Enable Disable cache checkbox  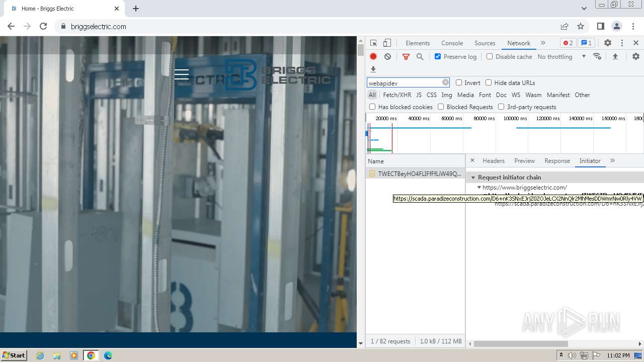(x=490, y=56)
